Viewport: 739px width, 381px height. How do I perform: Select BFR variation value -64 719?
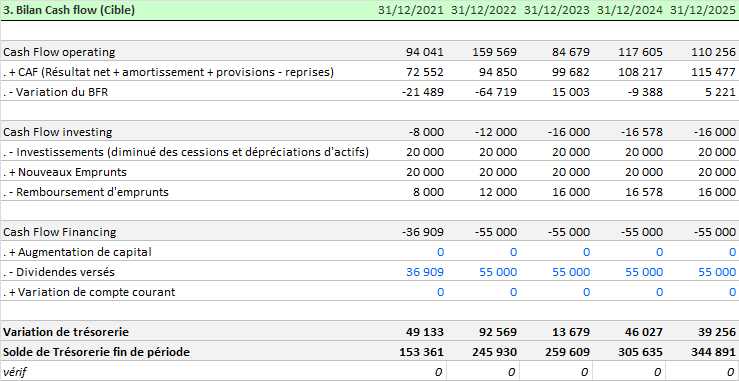click(x=496, y=92)
